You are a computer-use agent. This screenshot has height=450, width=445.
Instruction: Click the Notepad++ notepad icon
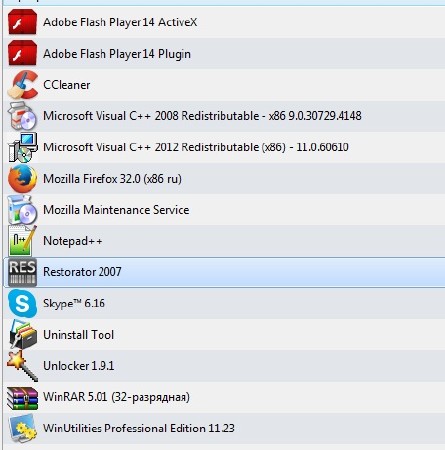[22, 241]
